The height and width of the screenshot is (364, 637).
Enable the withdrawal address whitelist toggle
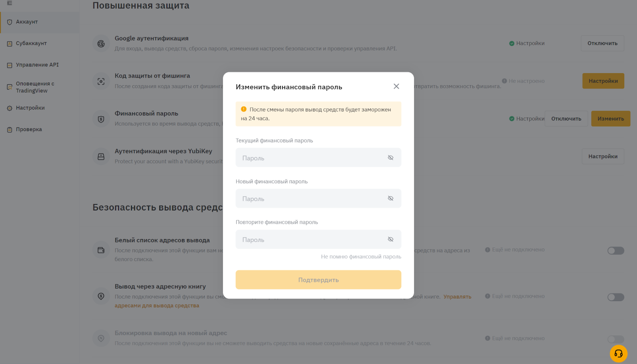(616, 251)
